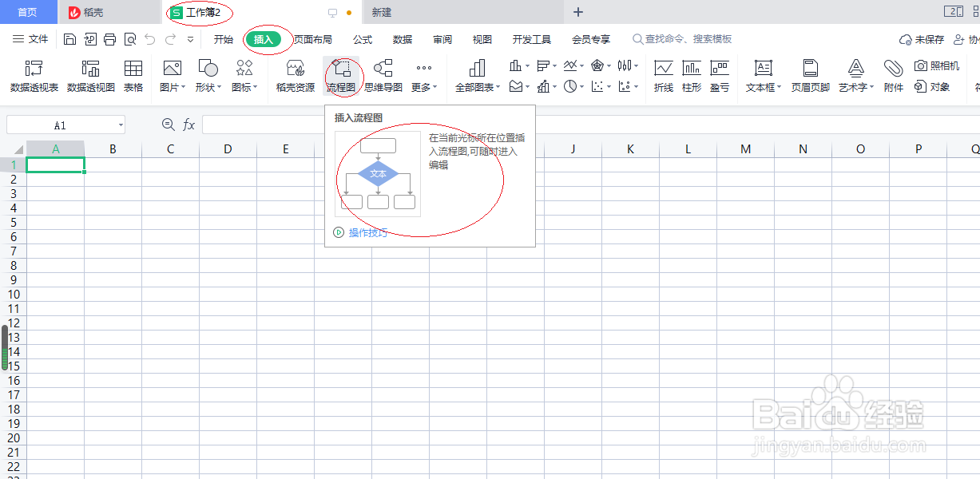Screen dimensions: 980x479
Task: Open the text box (文本框) dropdown
Action: coord(764,76)
